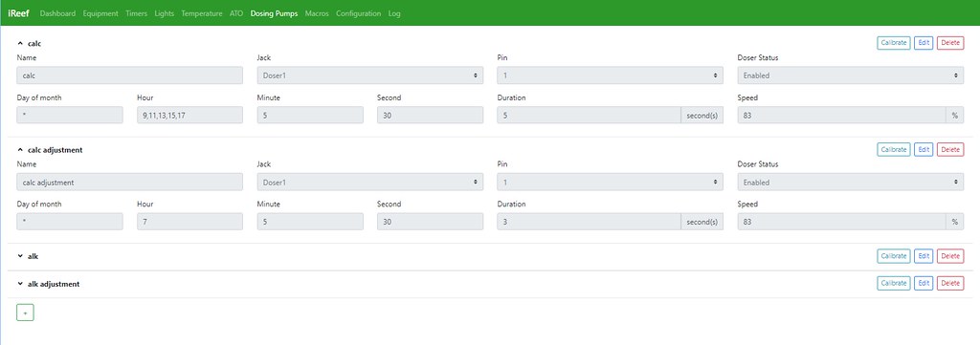This screenshot has height=345, width=980.
Task: Delete the calc adjustment doser
Action: [950, 150]
